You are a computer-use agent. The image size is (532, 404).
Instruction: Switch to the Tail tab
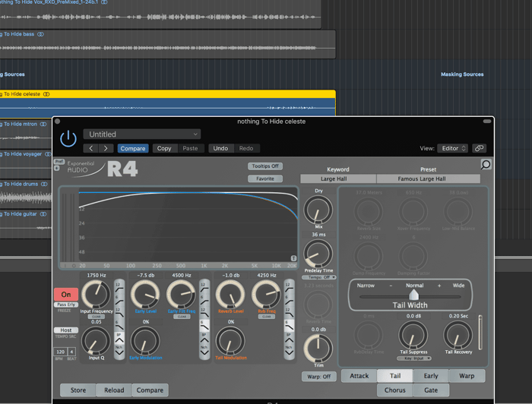(x=395, y=376)
